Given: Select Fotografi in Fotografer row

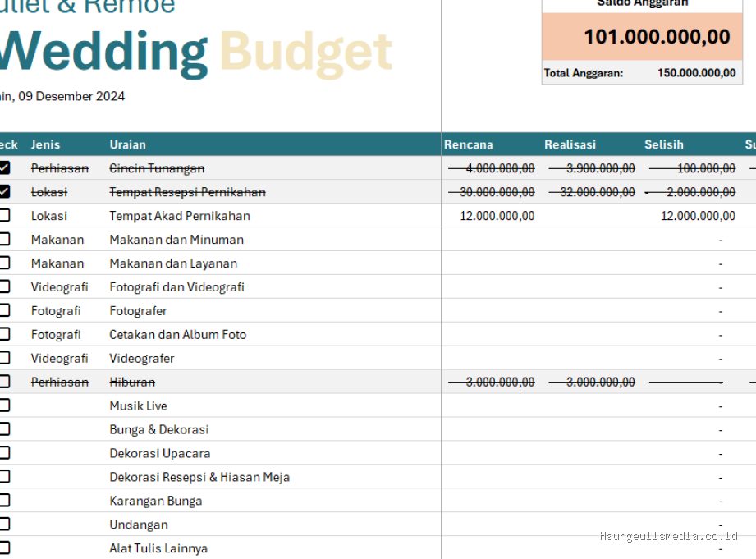Looking at the screenshot, I should (56, 310).
